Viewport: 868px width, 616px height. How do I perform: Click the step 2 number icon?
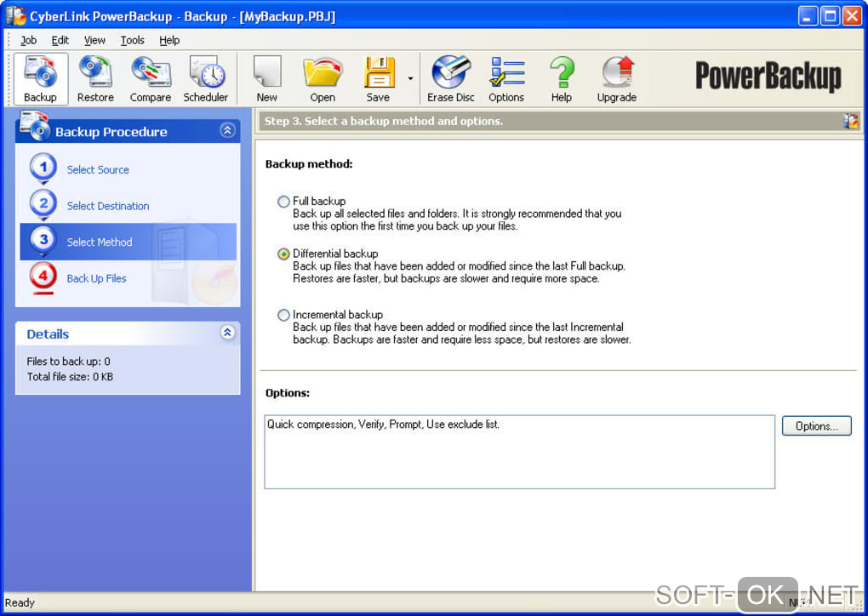pos(43,204)
